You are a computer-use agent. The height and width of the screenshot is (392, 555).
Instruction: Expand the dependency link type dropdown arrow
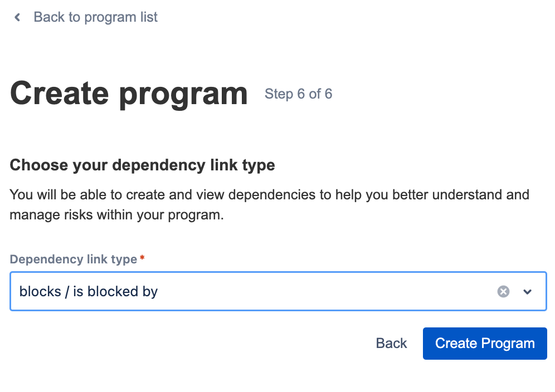[528, 291]
